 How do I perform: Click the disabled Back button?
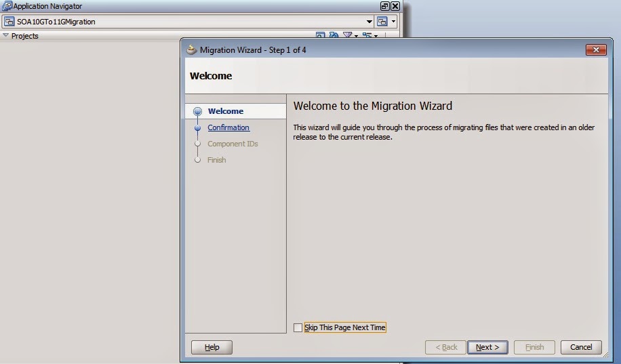(445, 347)
